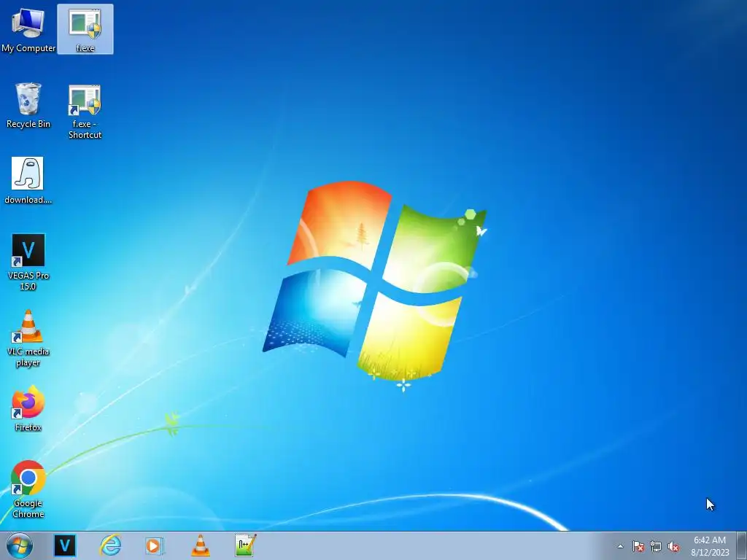Click the 'Google Chrome' label text
This screenshot has height=560, width=747.
click(x=28, y=508)
